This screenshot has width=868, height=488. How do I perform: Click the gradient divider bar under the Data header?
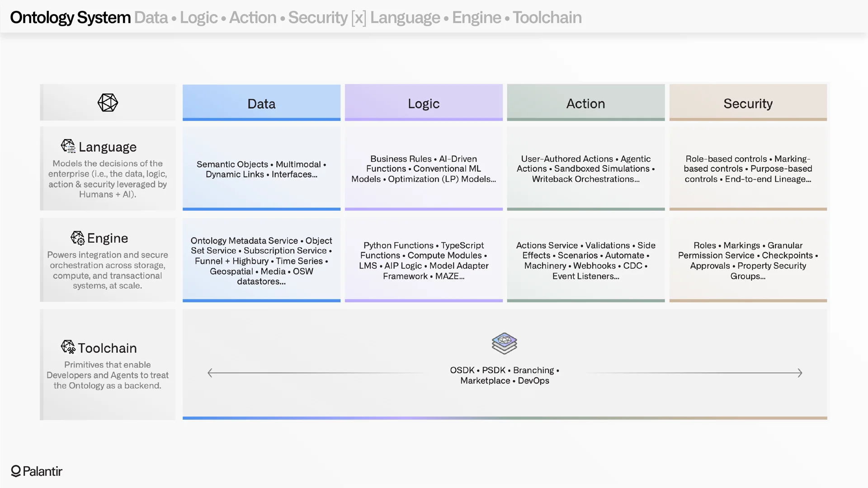tap(261, 118)
